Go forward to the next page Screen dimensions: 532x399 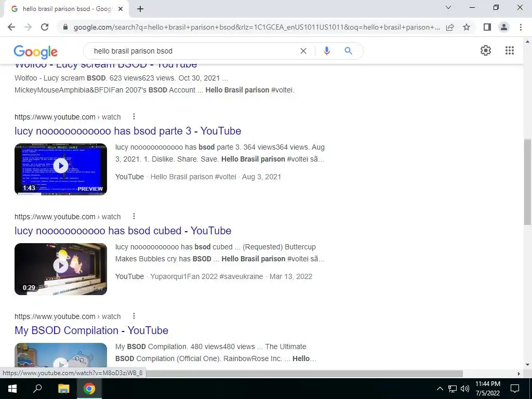click(x=28, y=27)
